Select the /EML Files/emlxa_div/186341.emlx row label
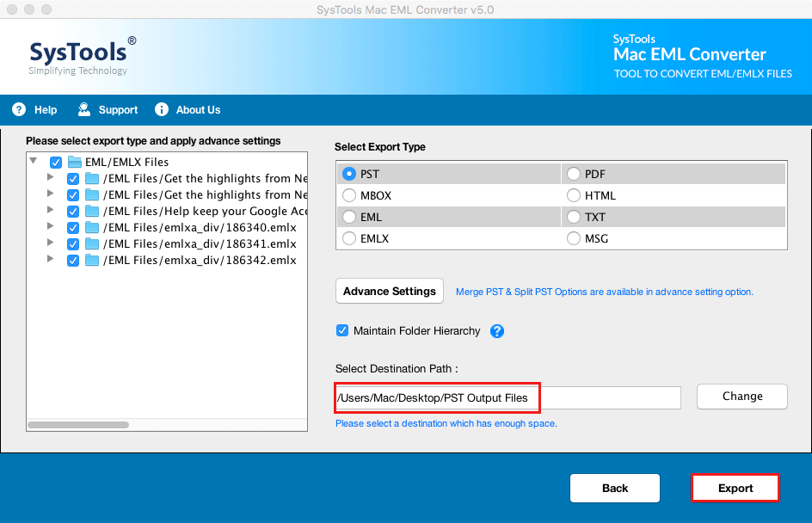812x523 pixels. [x=200, y=244]
